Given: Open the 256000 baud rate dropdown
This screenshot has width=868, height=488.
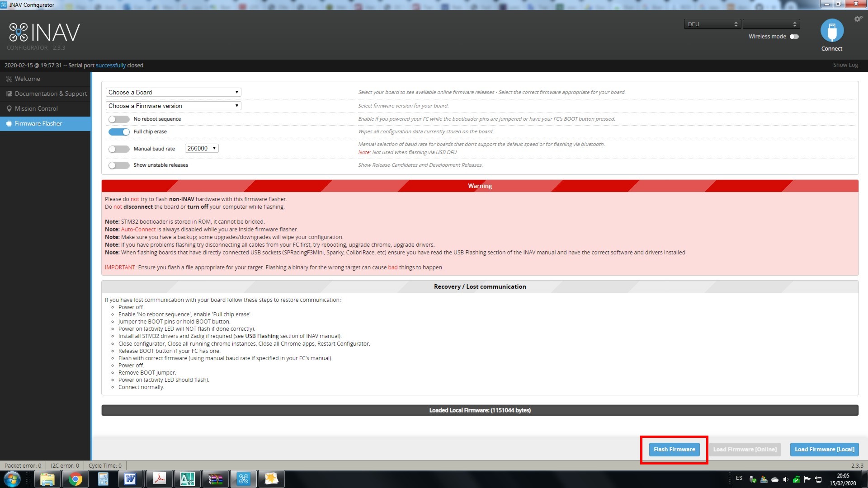Looking at the screenshot, I should coord(202,148).
